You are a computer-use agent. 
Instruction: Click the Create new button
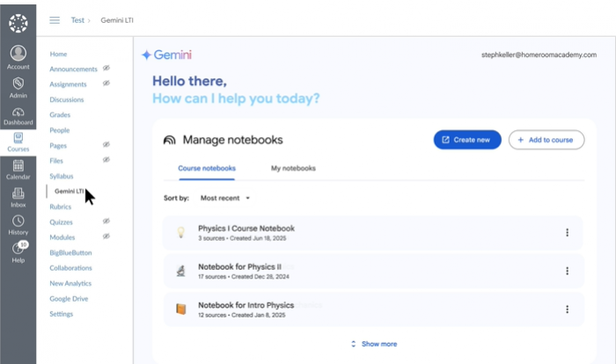point(467,140)
